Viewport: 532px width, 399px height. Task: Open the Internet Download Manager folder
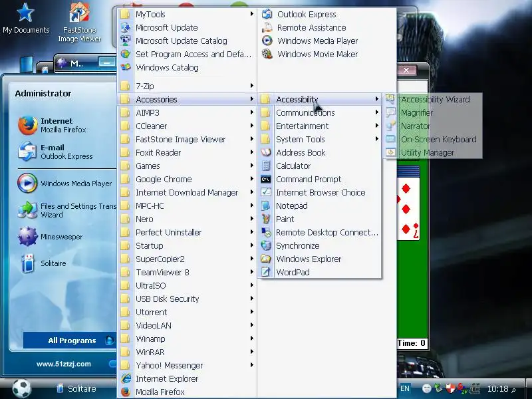(187, 192)
